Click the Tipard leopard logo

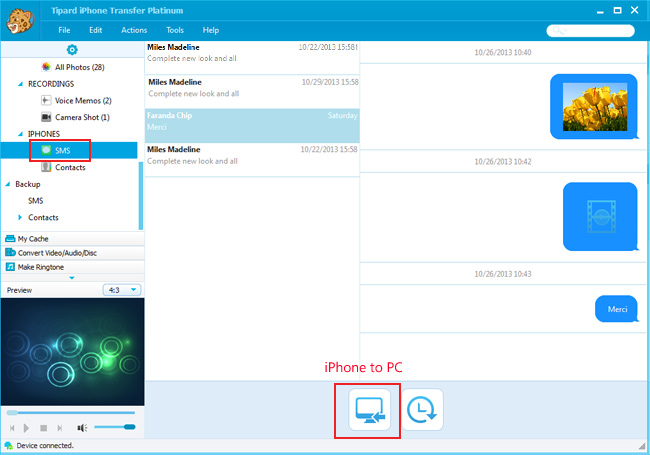19,20
